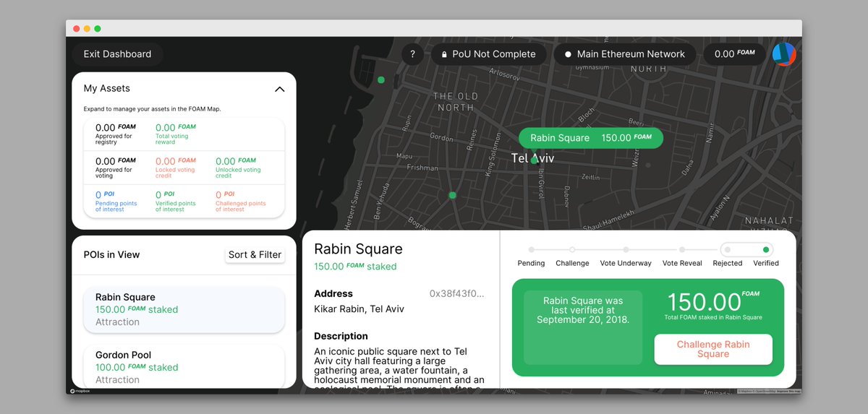Click the green marker below the Tel Aviv label
The height and width of the screenshot is (414, 868).
pyautogui.click(x=535, y=160)
